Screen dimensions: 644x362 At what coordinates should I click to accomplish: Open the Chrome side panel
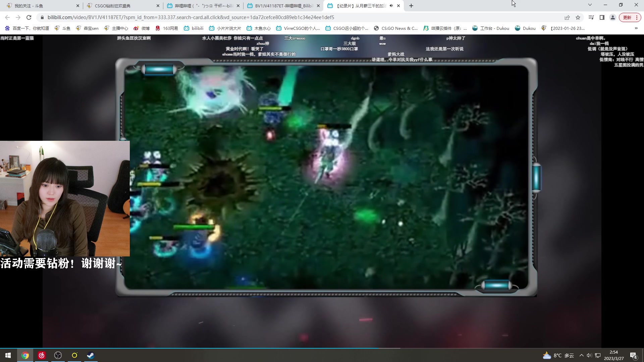(x=602, y=17)
